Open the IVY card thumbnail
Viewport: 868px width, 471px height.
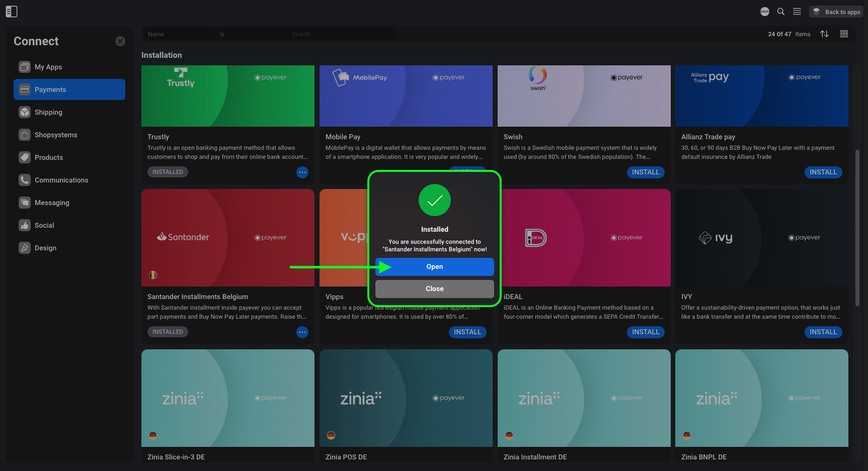(x=762, y=238)
